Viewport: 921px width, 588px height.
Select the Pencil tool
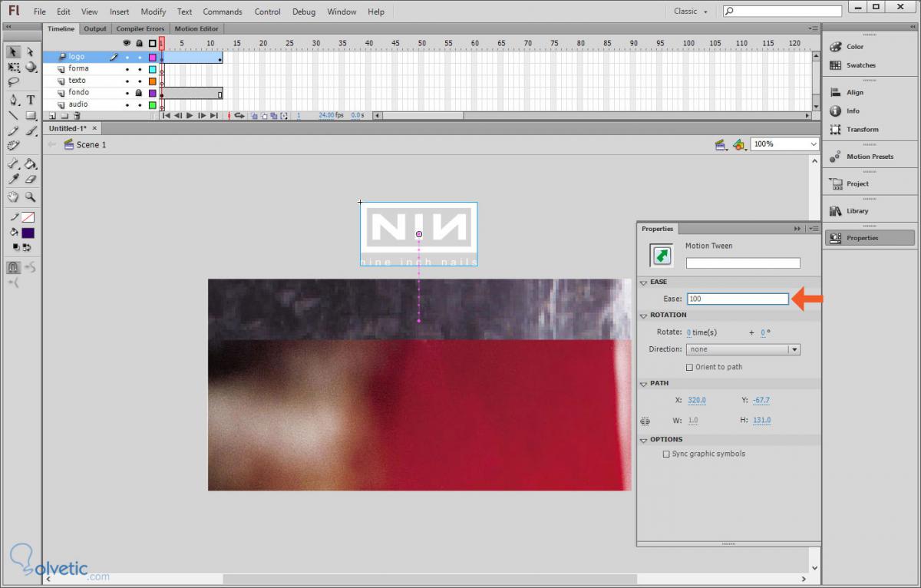(x=13, y=130)
